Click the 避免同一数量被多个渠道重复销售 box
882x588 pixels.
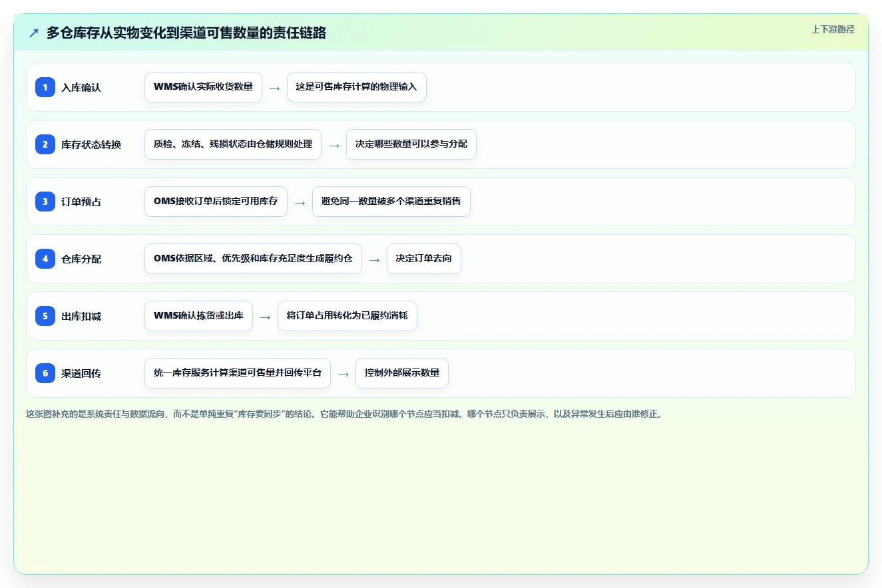(x=391, y=202)
